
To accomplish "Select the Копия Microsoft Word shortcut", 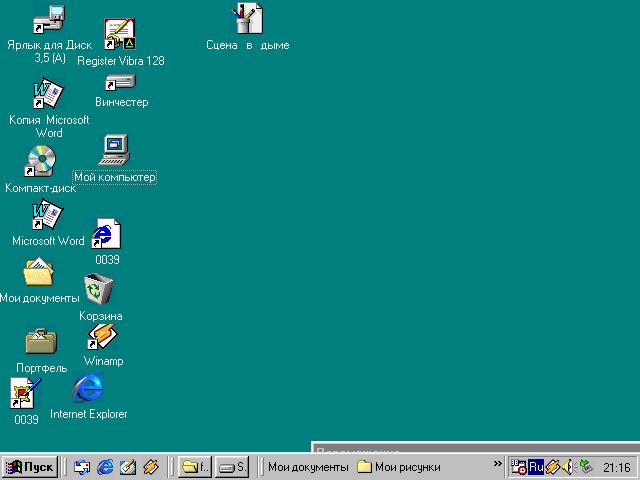I will pyautogui.click(x=48, y=93).
